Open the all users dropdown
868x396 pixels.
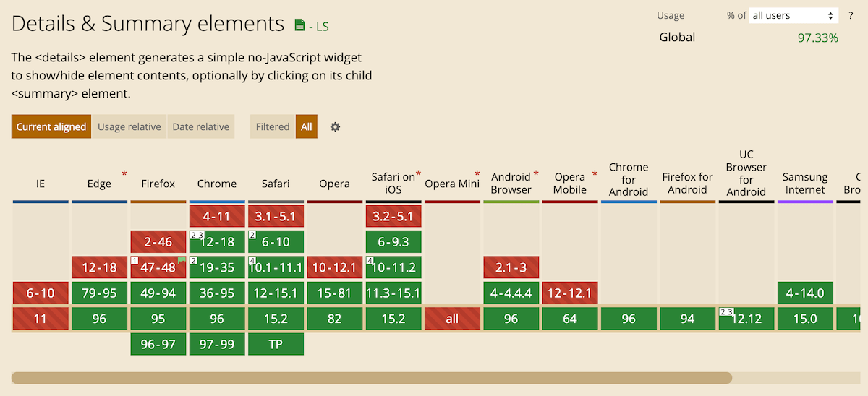pos(793,15)
